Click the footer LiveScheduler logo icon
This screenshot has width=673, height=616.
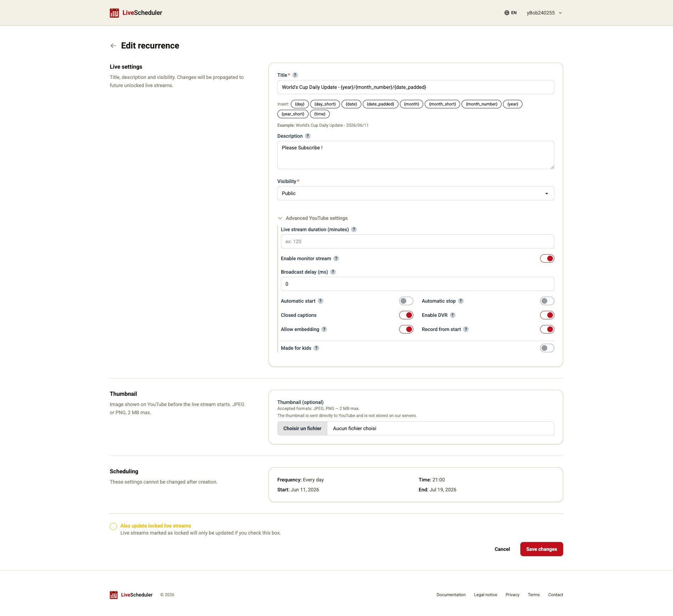(x=114, y=595)
